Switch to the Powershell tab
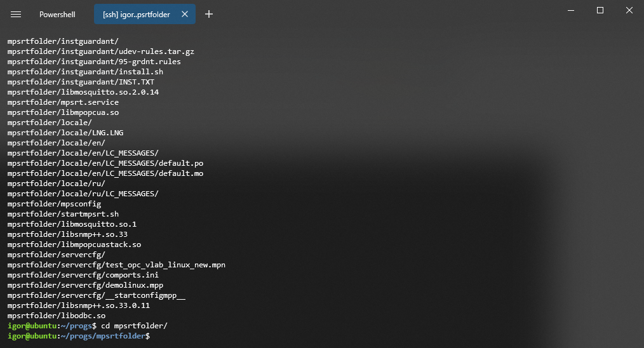644x348 pixels. (57, 15)
